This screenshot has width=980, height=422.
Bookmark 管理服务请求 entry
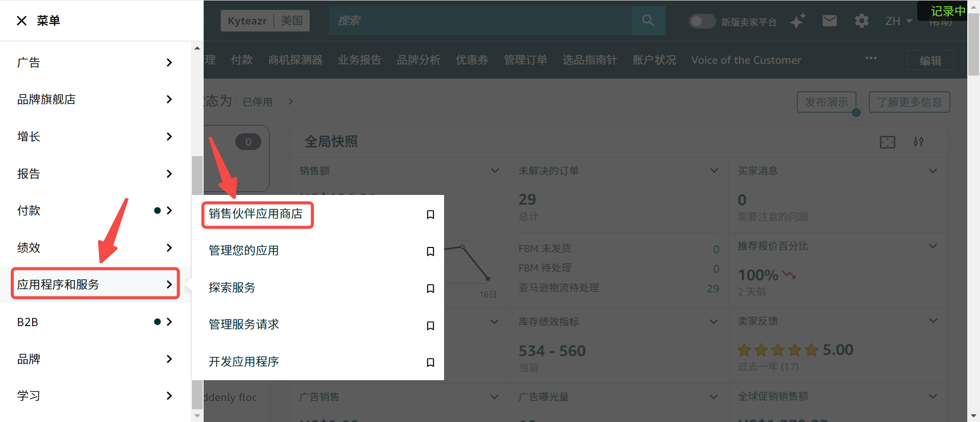(430, 326)
